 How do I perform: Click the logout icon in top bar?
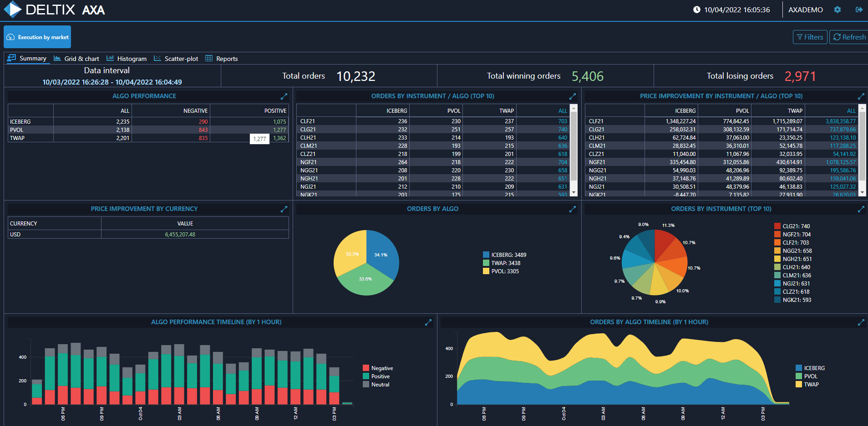[859, 10]
